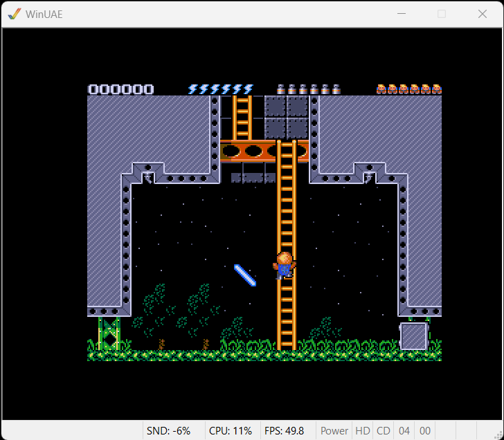504x440 pixels.
Task: Click the 000000 score counter
Action: [120, 89]
